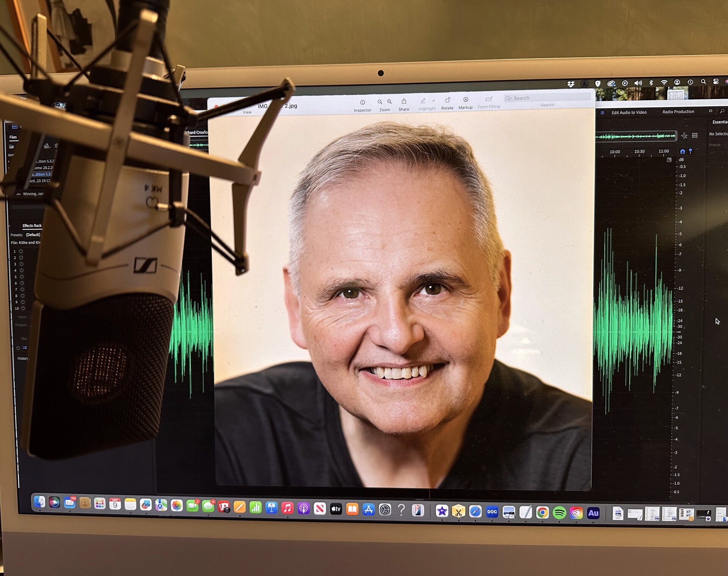Toggle power for effect slot 4
728x576 pixels.
pyautogui.click(x=22, y=270)
